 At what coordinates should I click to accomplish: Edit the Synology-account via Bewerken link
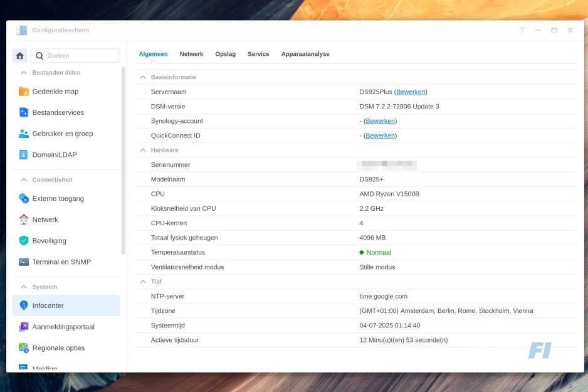coord(381,121)
